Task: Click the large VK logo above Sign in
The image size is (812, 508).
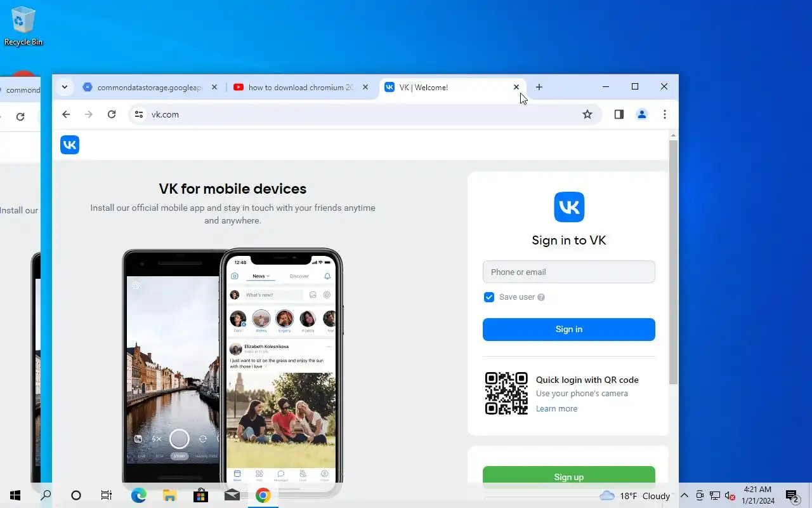Action: click(x=569, y=207)
